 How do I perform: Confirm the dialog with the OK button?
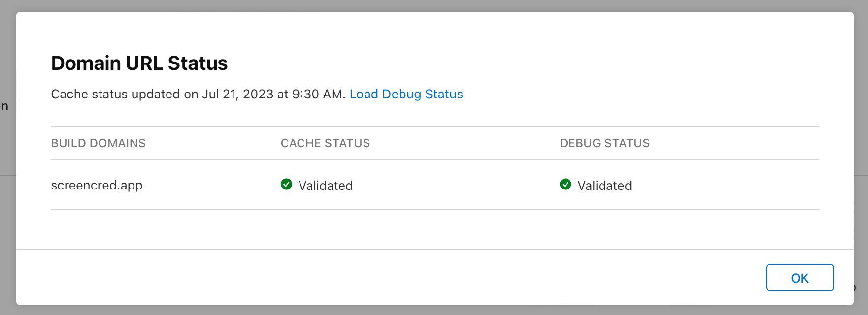click(800, 278)
